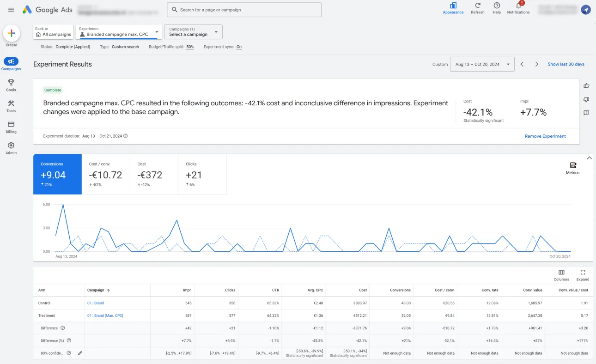Open the table Columns settings
This screenshot has width=596, height=364.
click(561, 275)
